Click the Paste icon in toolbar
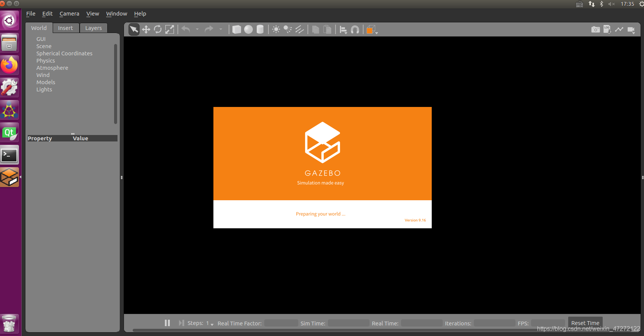Screen dimensions: 644x336 pyautogui.click(x=327, y=30)
